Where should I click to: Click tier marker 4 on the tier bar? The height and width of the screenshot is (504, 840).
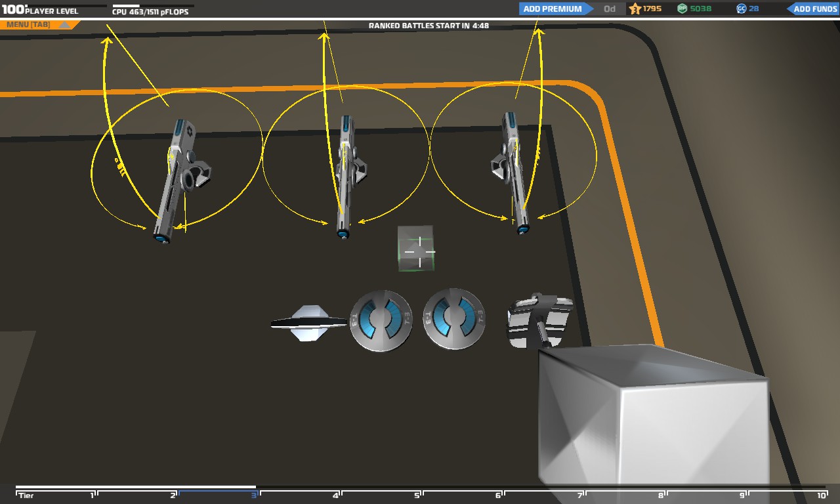point(336,495)
